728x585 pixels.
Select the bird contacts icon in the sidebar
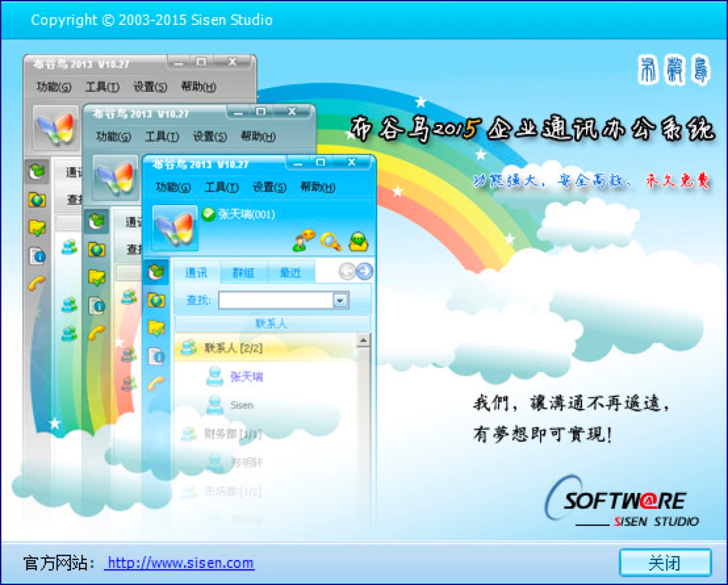point(156,270)
